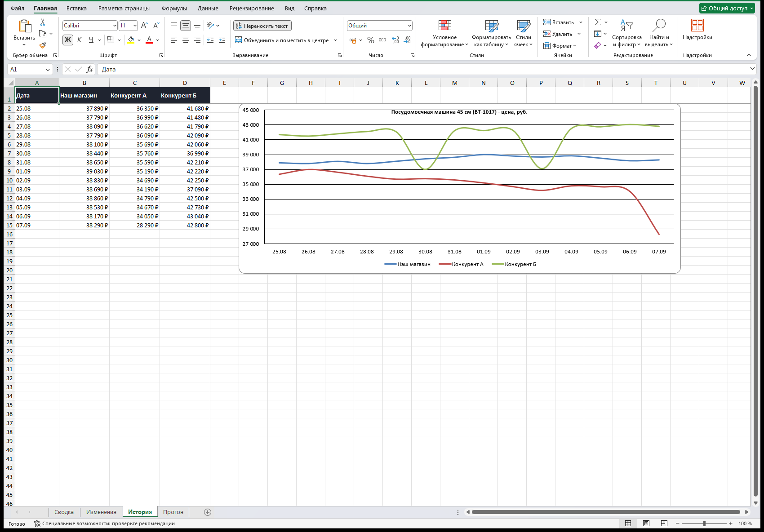The height and width of the screenshot is (532, 764).
Task: Open the Сводка sheet tab
Action: tap(64, 512)
